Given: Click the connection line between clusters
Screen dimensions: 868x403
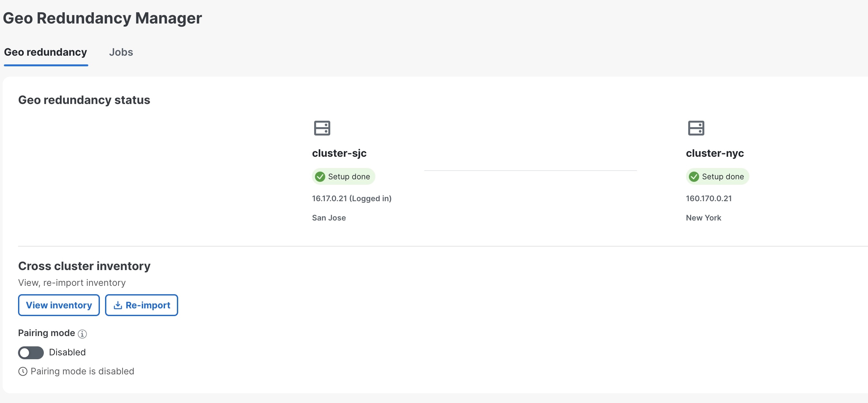Looking at the screenshot, I should (x=531, y=171).
